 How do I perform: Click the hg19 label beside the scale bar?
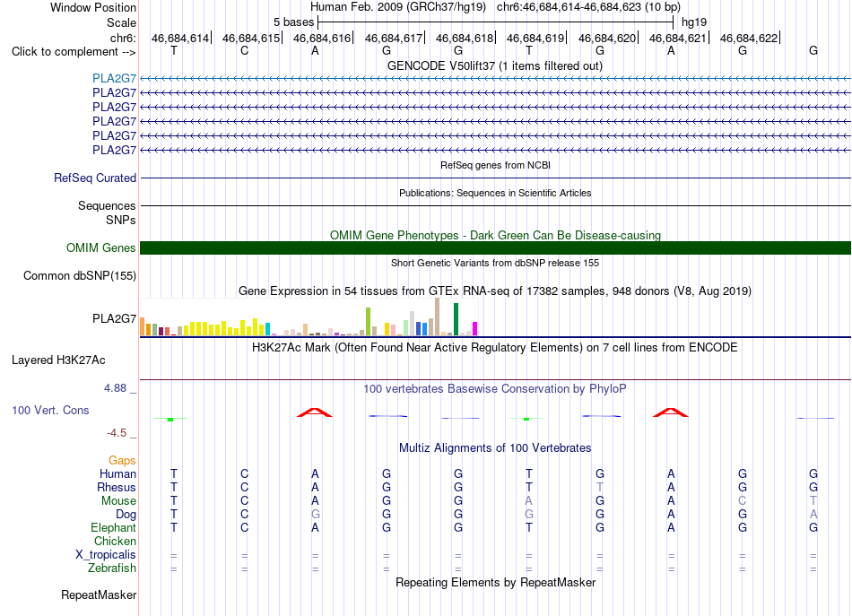[x=694, y=22]
